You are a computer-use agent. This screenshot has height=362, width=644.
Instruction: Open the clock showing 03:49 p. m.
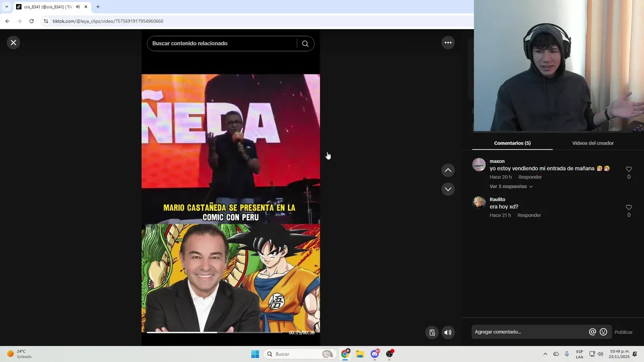click(619, 354)
